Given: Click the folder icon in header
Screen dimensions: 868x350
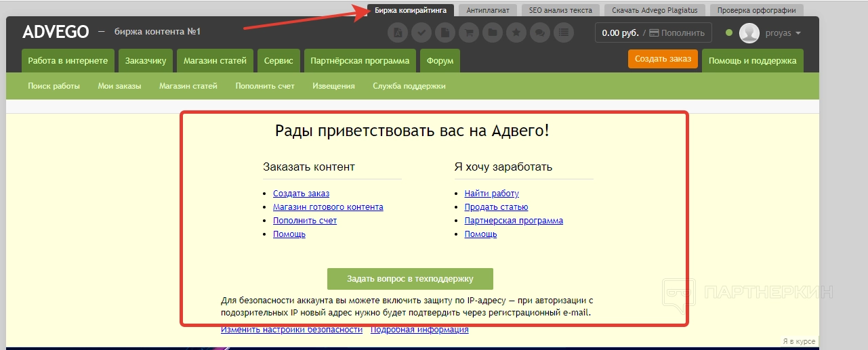Looking at the screenshot, I should pyautogui.click(x=493, y=32).
